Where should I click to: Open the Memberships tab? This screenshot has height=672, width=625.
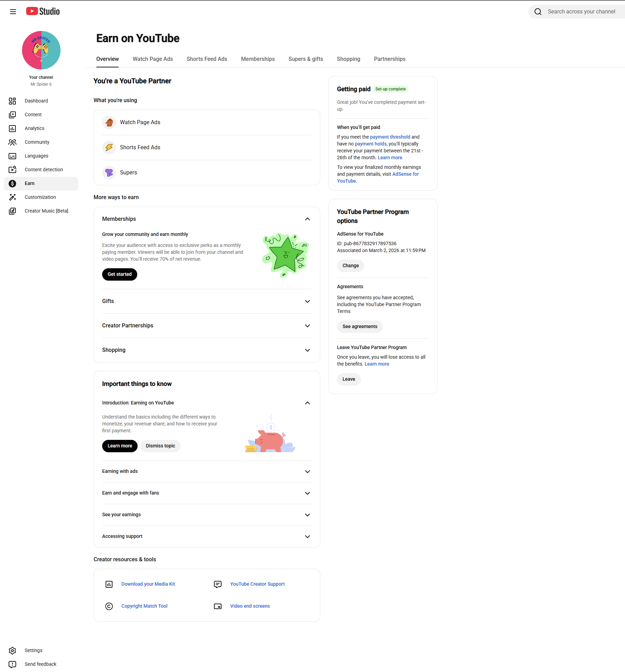click(258, 59)
